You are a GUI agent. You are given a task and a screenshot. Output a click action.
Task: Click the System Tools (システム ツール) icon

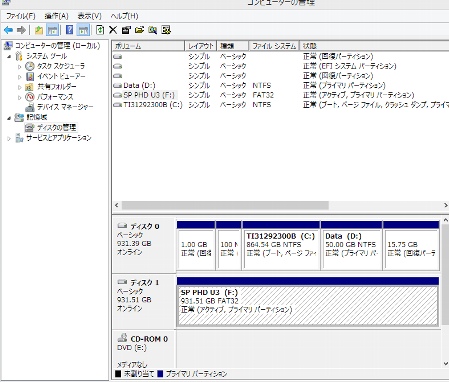19,56
